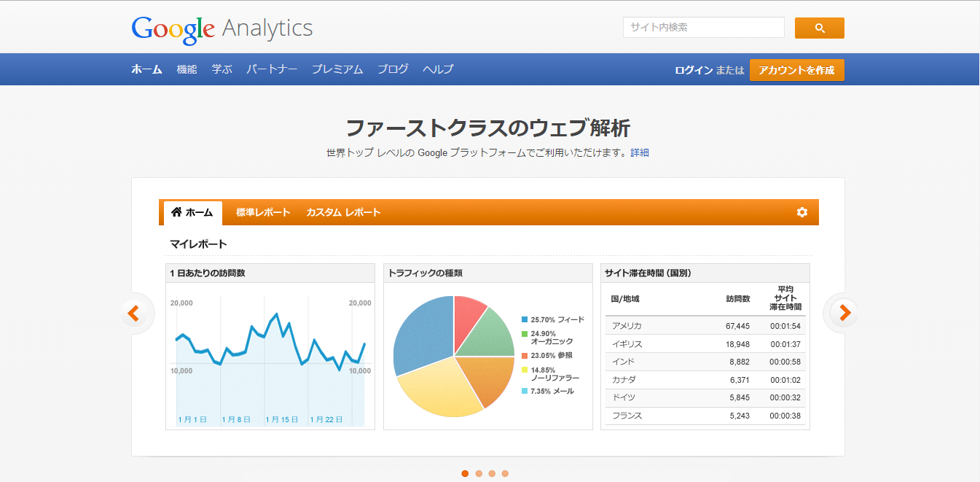Screen dimensions: 980x482
Task: Go to previous slide with left arrow
Action: [133, 313]
